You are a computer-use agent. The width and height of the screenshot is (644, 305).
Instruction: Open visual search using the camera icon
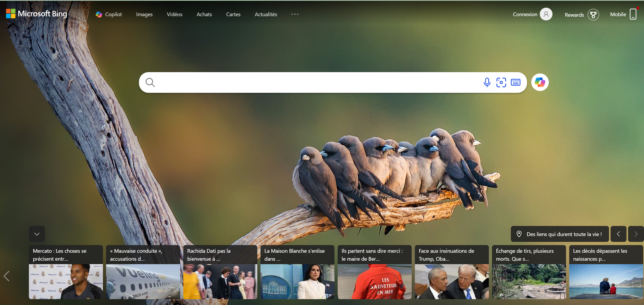click(x=501, y=82)
